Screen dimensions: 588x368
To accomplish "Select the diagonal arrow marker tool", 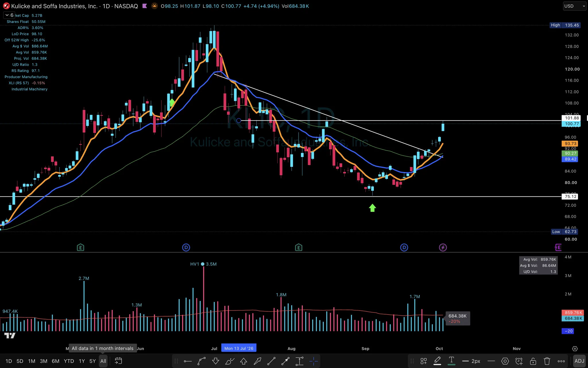I will pos(258,361).
